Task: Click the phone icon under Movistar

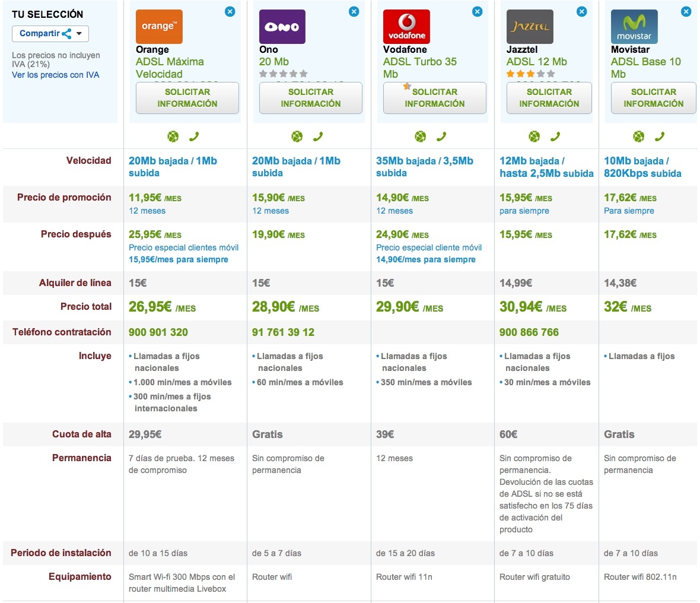Action: click(x=660, y=137)
